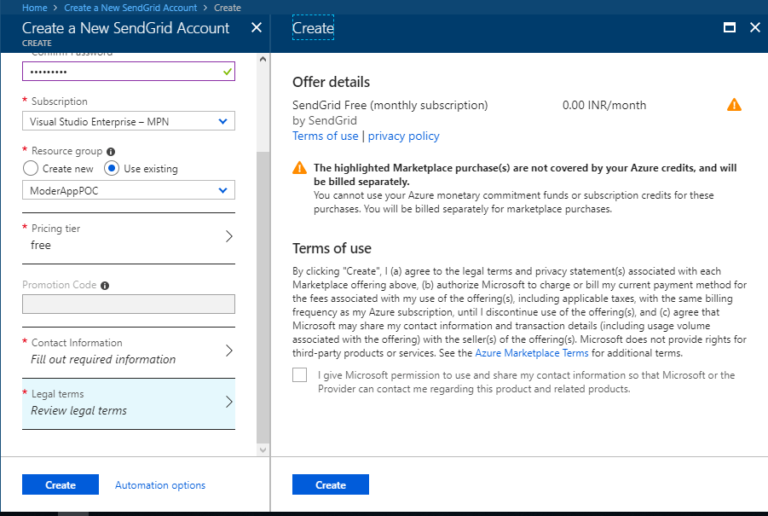Close the Create blade
The height and width of the screenshot is (516, 768).
pos(755,28)
